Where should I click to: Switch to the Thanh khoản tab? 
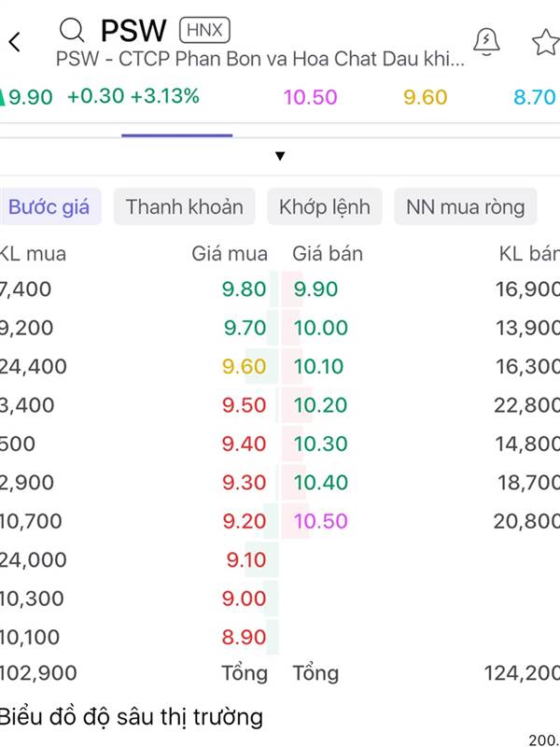point(184,206)
